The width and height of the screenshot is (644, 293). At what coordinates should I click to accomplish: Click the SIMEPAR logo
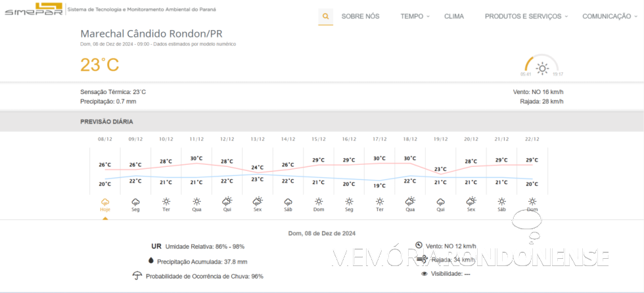(33, 10)
